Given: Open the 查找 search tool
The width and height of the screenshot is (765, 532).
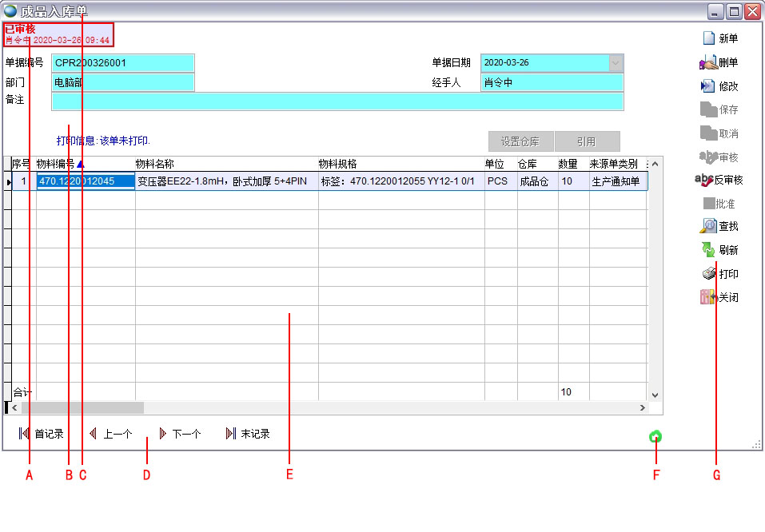Looking at the screenshot, I should point(708,226).
